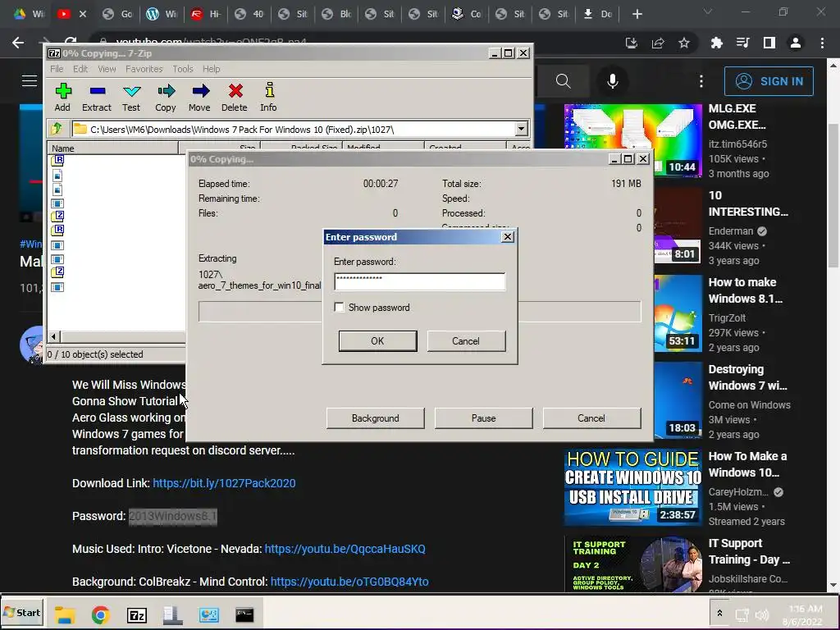The width and height of the screenshot is (840, 630).
Task: Click the Chrome icon in the taskbar
Action: point(100,614)
